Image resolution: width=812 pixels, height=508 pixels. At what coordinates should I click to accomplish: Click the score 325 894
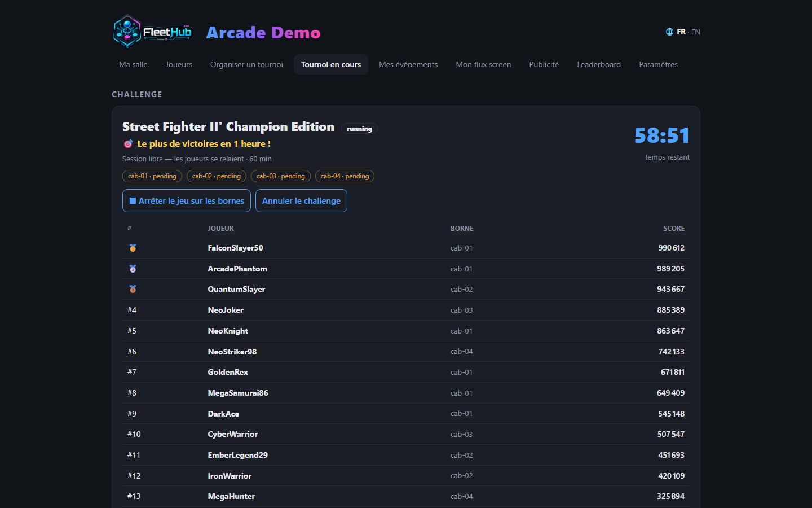point(670,496)
